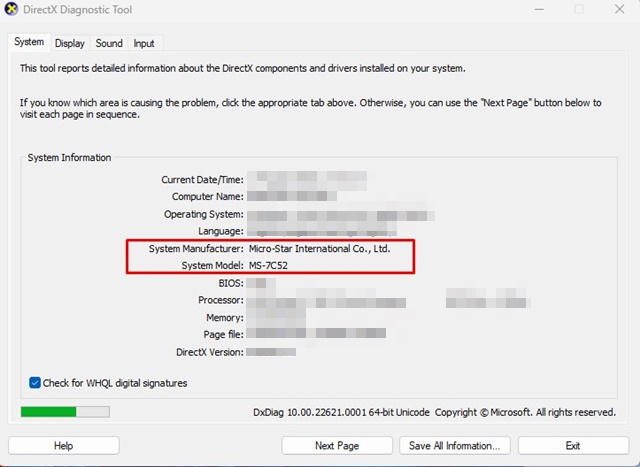Image resolution: width=640 pixels, height=467 pixels.
Task: Click the Operating System label
Action: (204, 214)
